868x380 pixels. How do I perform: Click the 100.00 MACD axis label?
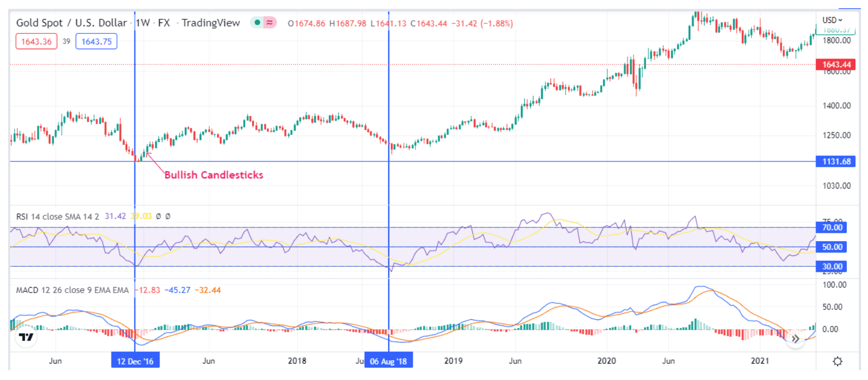pyautogui.click(x=834, y=285)
